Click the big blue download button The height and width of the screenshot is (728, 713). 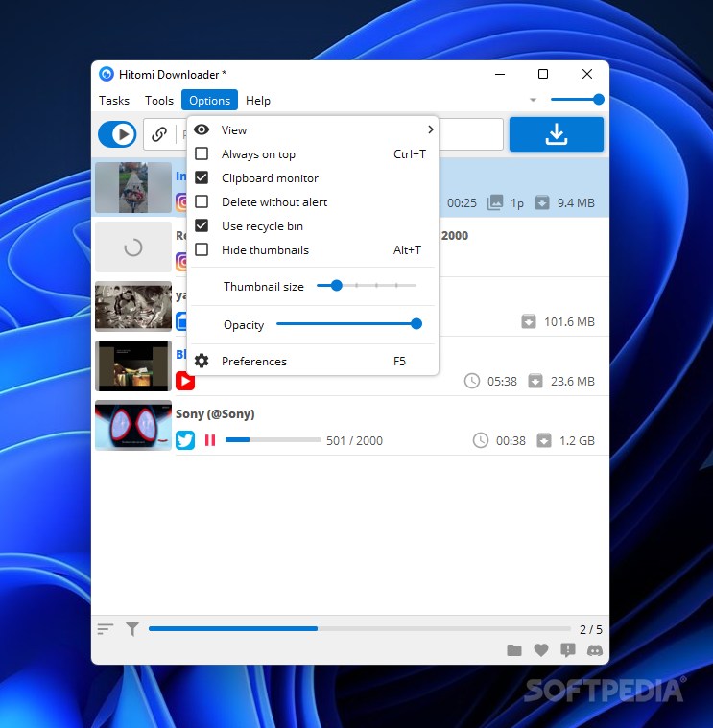coord(556,134)
